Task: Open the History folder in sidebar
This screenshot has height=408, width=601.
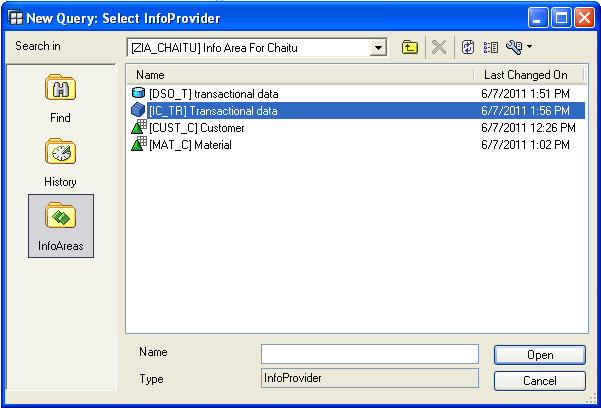Action: point(60,163)
